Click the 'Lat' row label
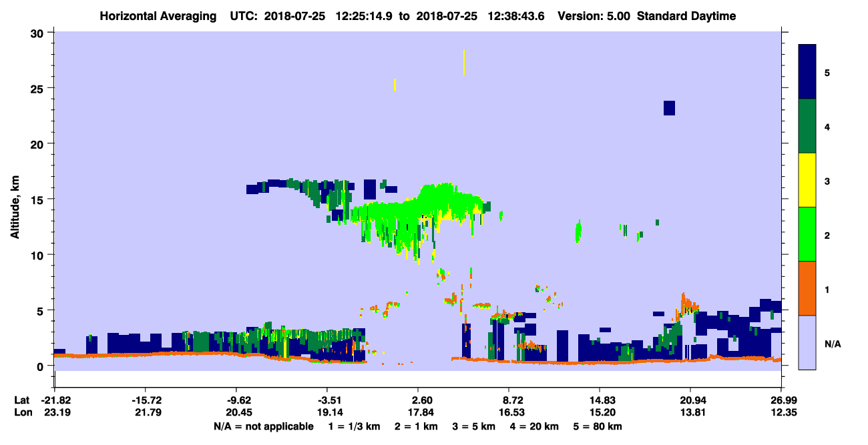 click(x=21, y=400)
